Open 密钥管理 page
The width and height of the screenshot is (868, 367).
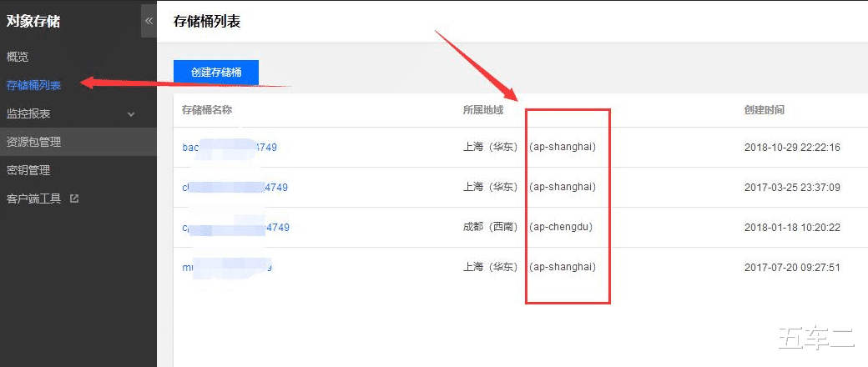tap(28, 170)
